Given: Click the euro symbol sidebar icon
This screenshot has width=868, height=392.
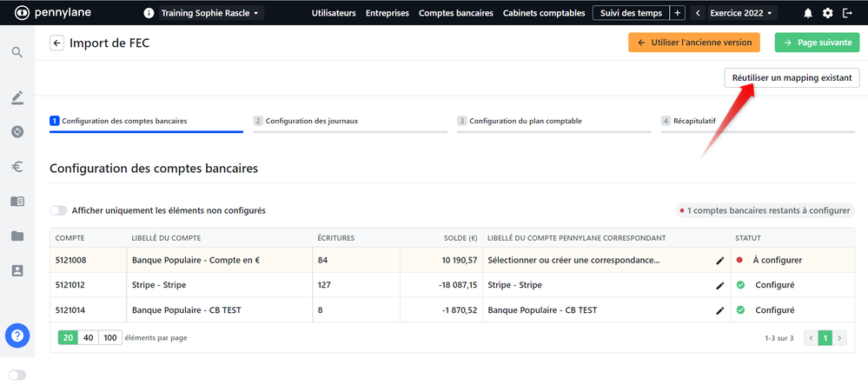Looking at the screenshot, I should pos(17,167).
